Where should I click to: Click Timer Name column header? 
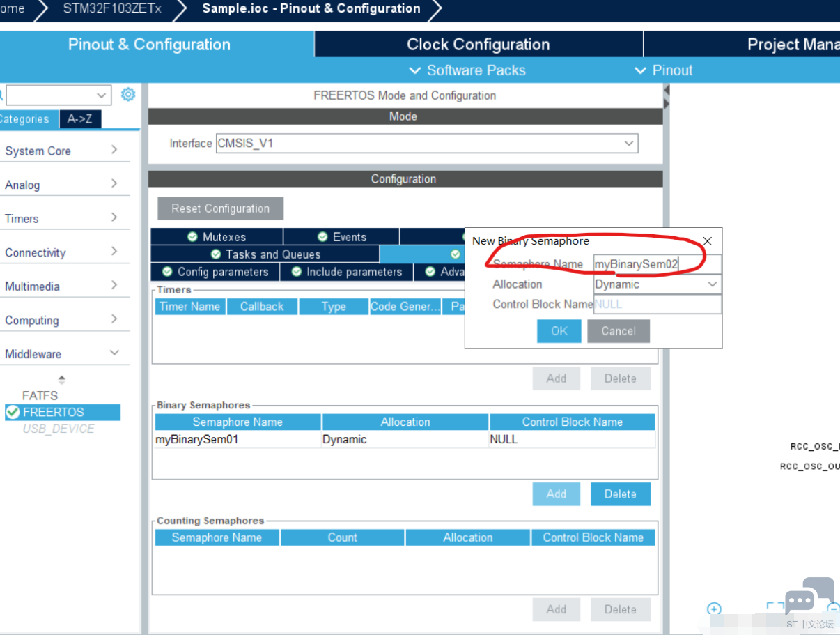point(189,307)
